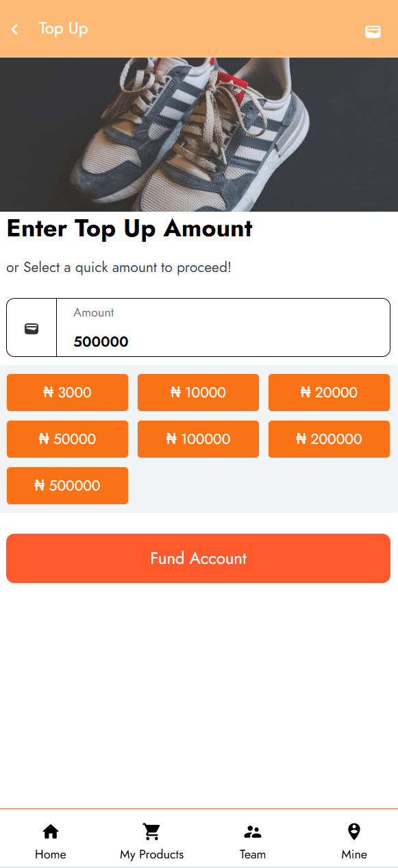Select the ₦ 500000 quick amount
The width and height of the screenshot is (398, 868).
67,486
